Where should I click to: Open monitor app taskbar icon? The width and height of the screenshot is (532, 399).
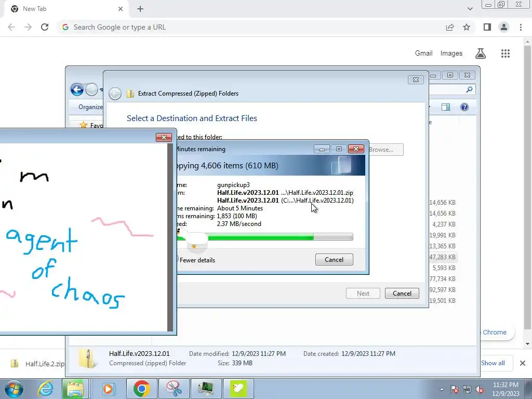click(206, 389)
